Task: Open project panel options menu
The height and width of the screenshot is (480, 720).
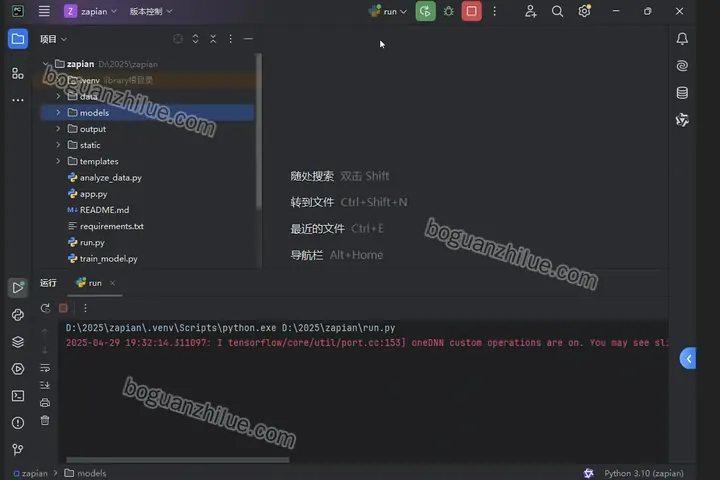Action: [x=231, y=39]
